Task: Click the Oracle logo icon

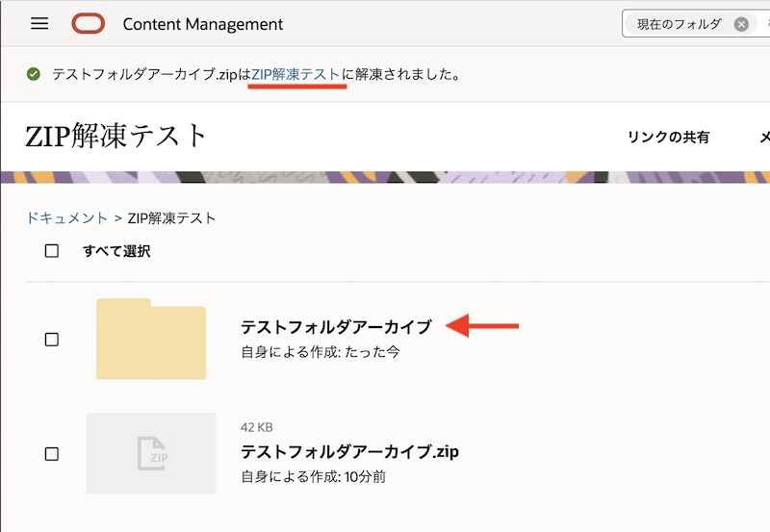Action: [89, 24]
